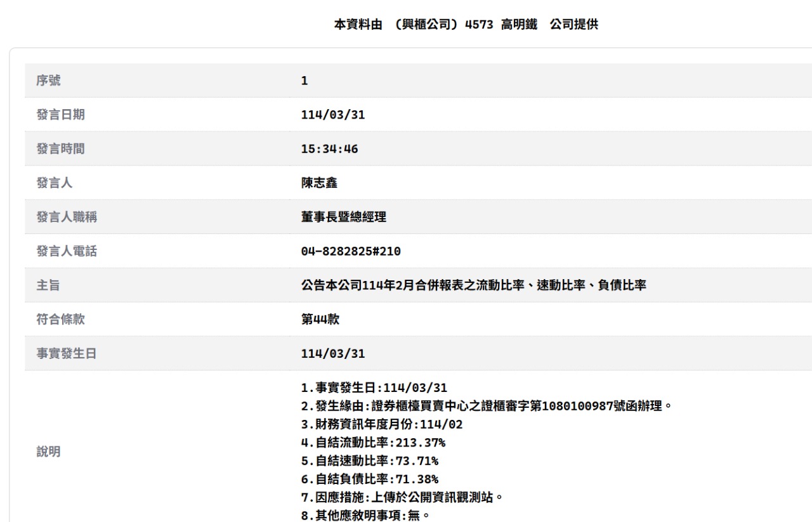This screenshot has width=812, height=522.
Task: Click the serial number value "1"
Action: [304, 81]
